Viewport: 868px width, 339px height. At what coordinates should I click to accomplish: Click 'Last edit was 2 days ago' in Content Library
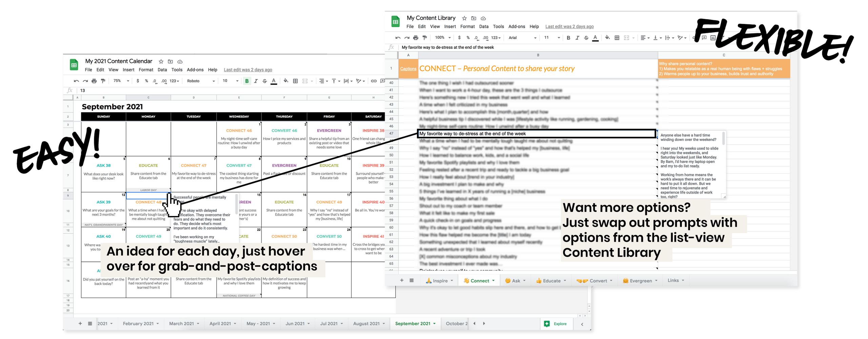coord(570,26)
